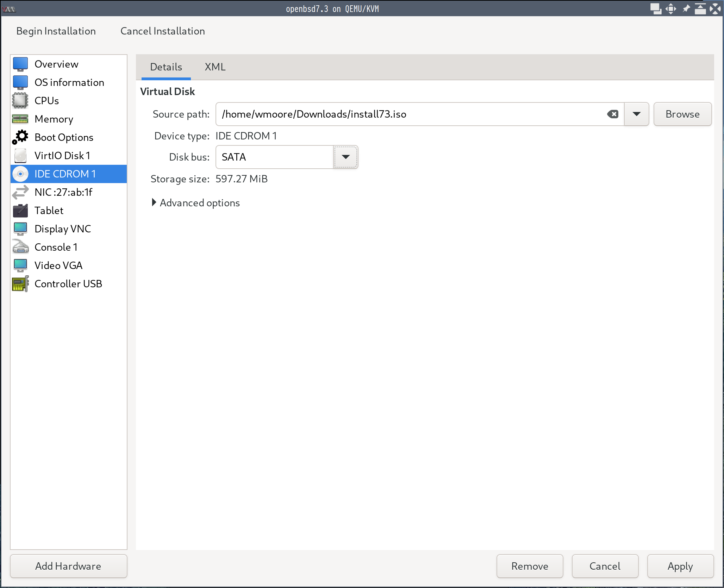
Task: Click the virt-manager logo in the title bar
Action: pyautogui.click(x=9, y=9)
